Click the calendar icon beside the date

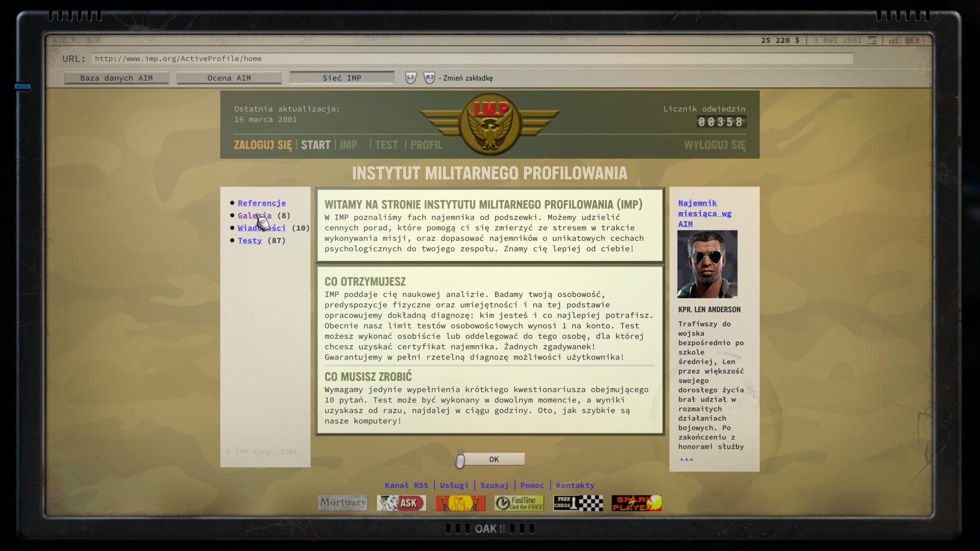(x=872, y=40)
